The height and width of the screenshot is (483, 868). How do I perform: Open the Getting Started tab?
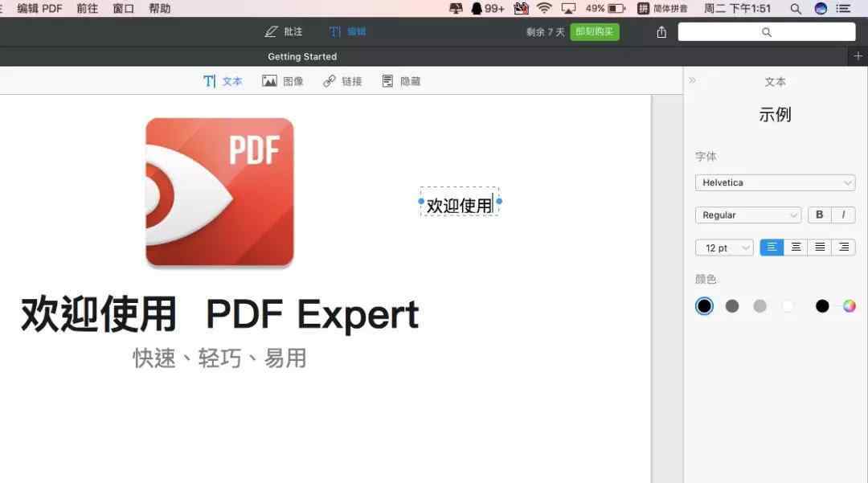click(x=302, y=56)
